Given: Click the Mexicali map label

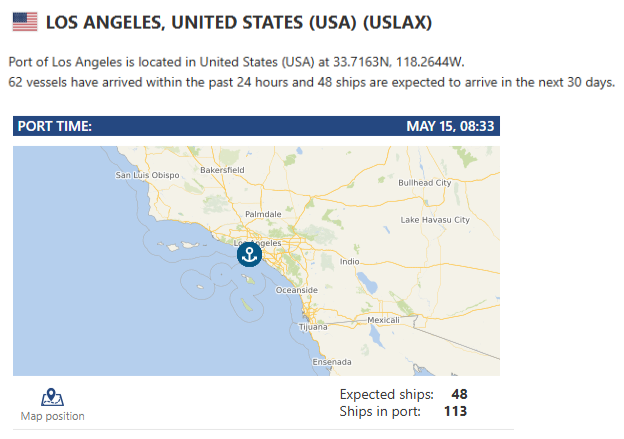Looking at the screenshot, I should [x=383, y=320].
